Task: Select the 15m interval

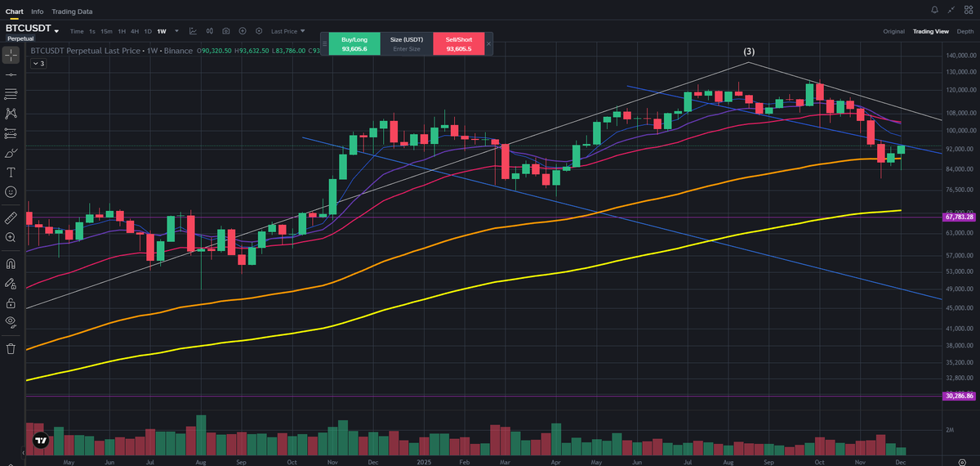Action: point(106,31)
